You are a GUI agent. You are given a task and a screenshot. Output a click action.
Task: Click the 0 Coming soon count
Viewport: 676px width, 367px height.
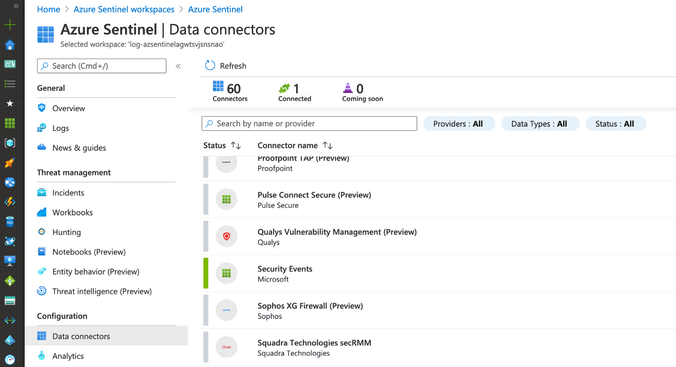(x=362, y=92)
